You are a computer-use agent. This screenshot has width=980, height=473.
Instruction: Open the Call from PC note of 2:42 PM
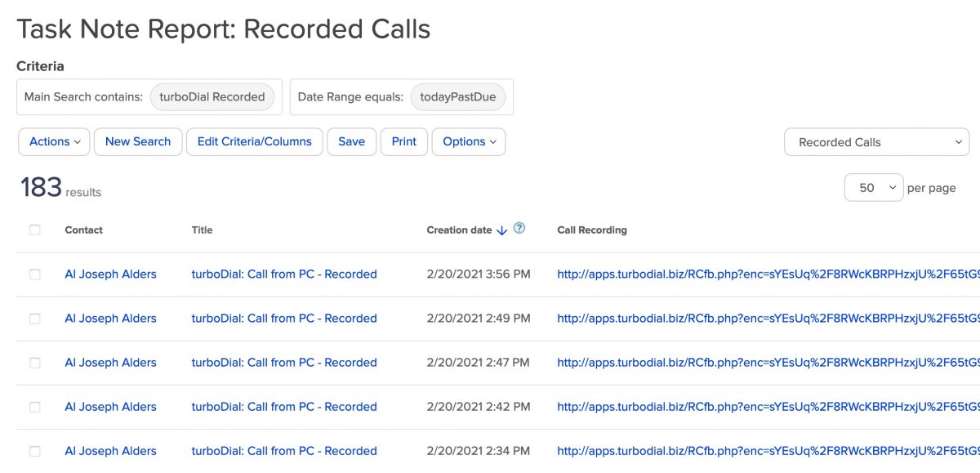[x=284, y=407]
